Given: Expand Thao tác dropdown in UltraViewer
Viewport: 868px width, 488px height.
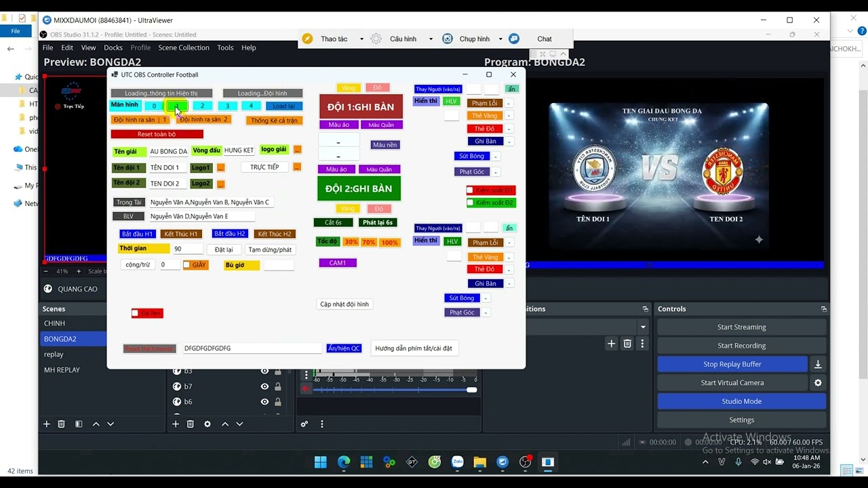Looking at the screenshot, I should point(361,39).
